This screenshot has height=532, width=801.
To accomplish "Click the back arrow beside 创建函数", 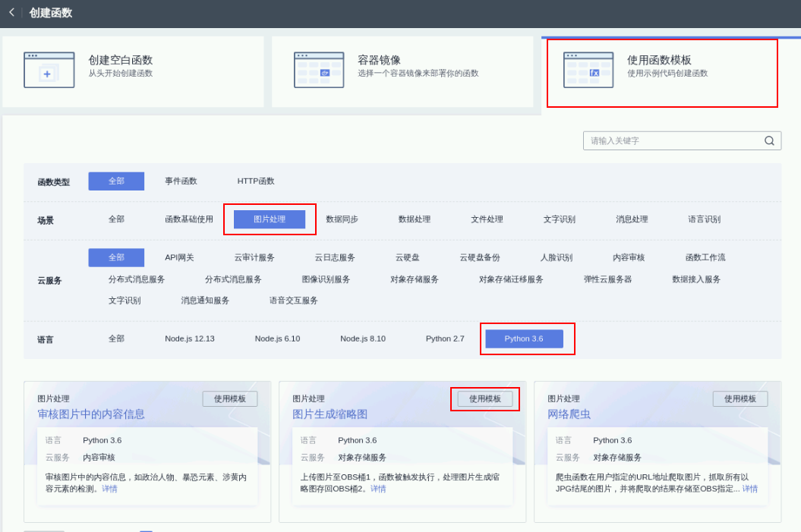I will pyautogui.click(x=11, y=12).
